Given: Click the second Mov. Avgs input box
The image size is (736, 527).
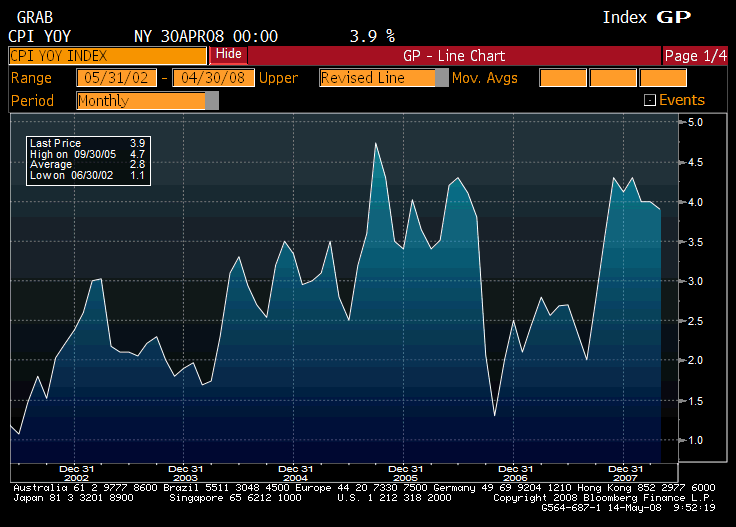Looking at the screenshot, I should click(x=612, y=78).
